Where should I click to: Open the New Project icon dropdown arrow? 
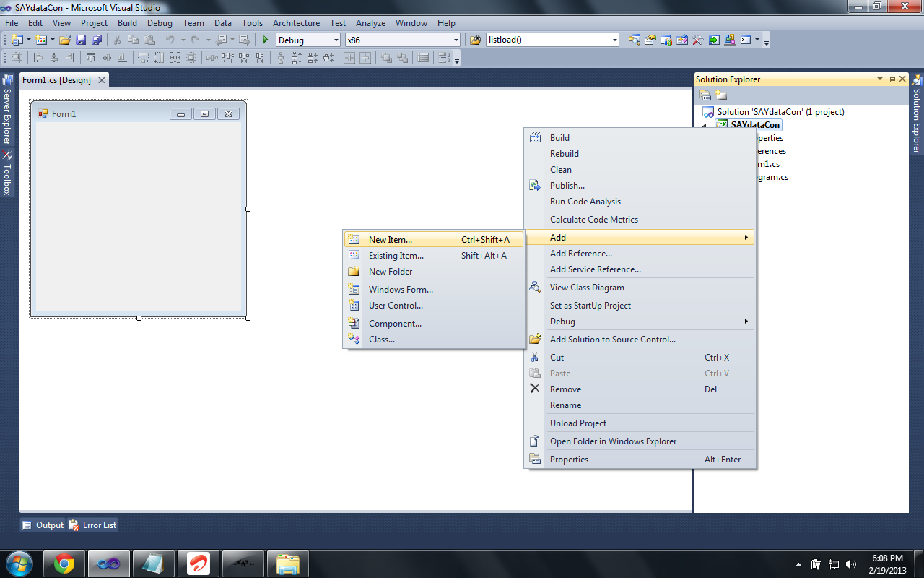coord(29,40)
